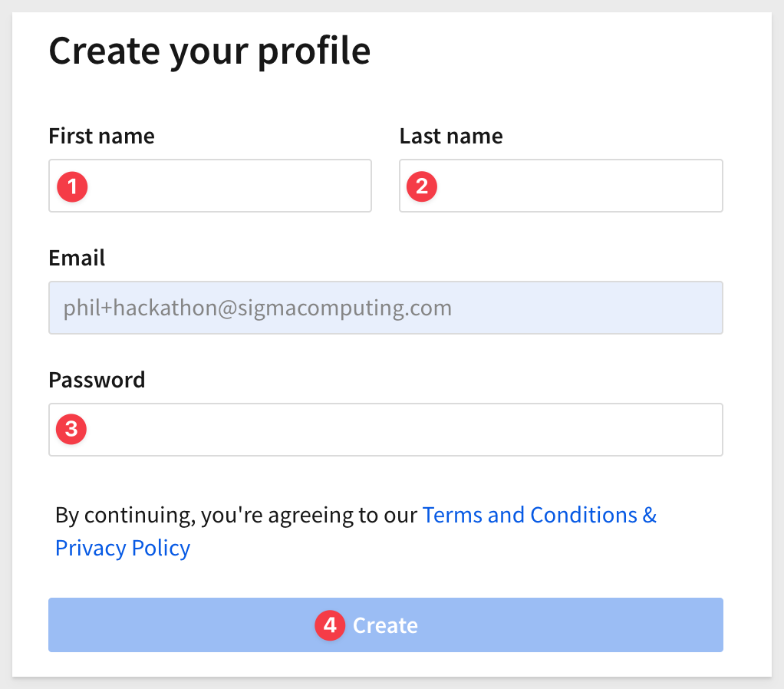The width and height of the screenshot is (784, 689).
Task: Click the red number 1 badge
Action: click(72, 186)
